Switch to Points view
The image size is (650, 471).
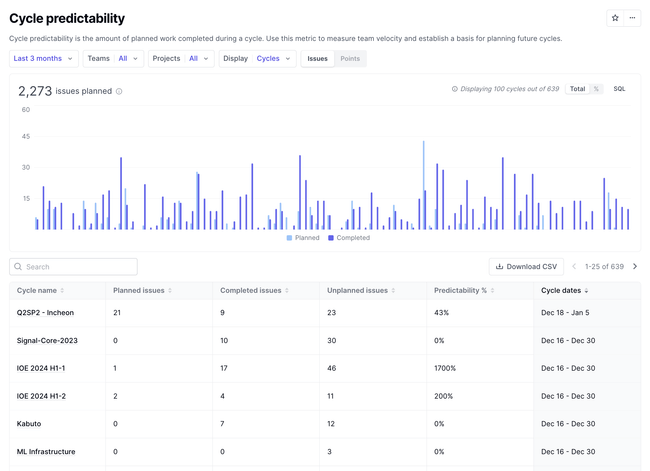pos(350,58)
